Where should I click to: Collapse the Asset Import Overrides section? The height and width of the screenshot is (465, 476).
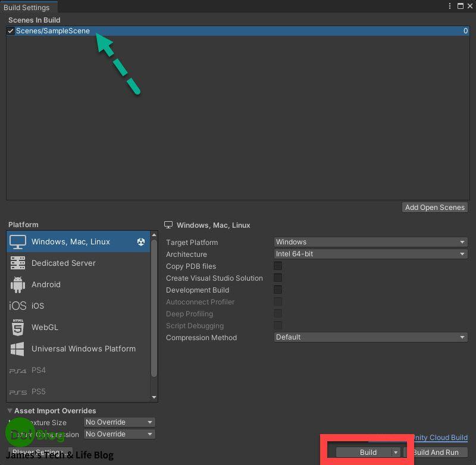click(9, 410)
